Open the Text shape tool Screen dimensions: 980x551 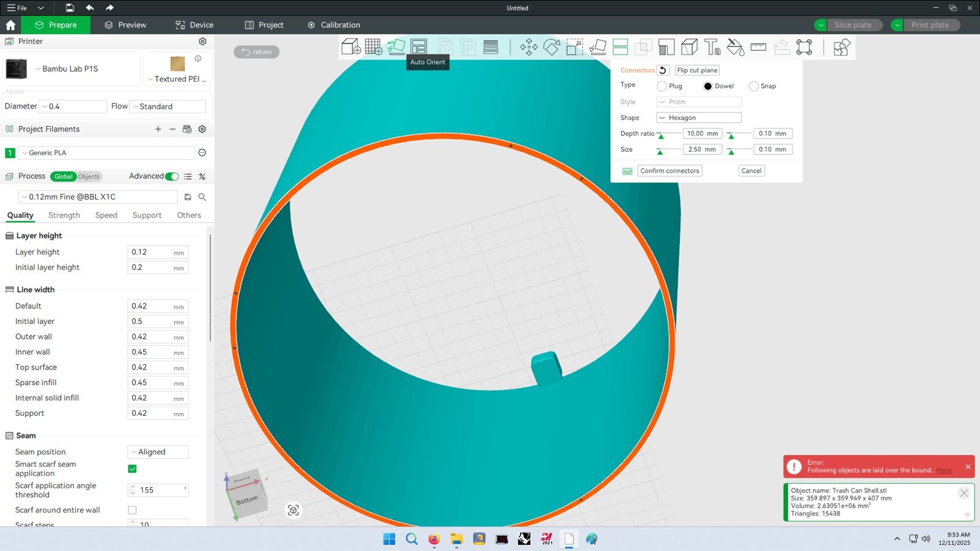[x=712, y=47]
